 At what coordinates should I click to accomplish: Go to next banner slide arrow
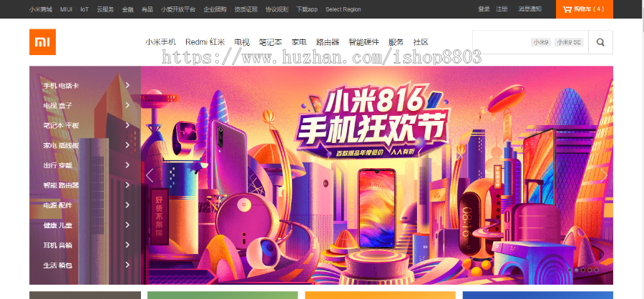pyautogui.click(x=604, y=175)
